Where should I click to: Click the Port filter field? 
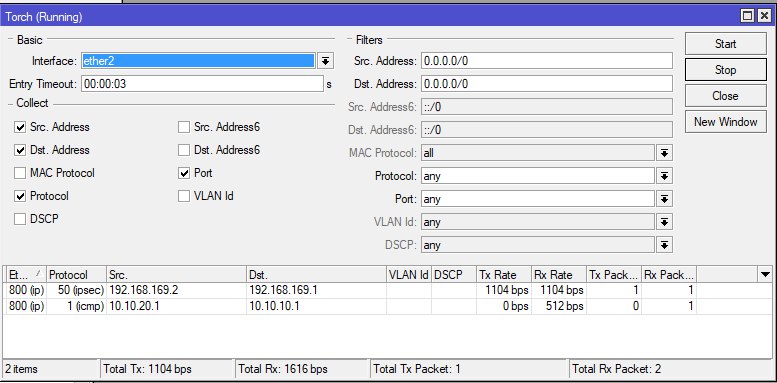[x=538, y=199]
